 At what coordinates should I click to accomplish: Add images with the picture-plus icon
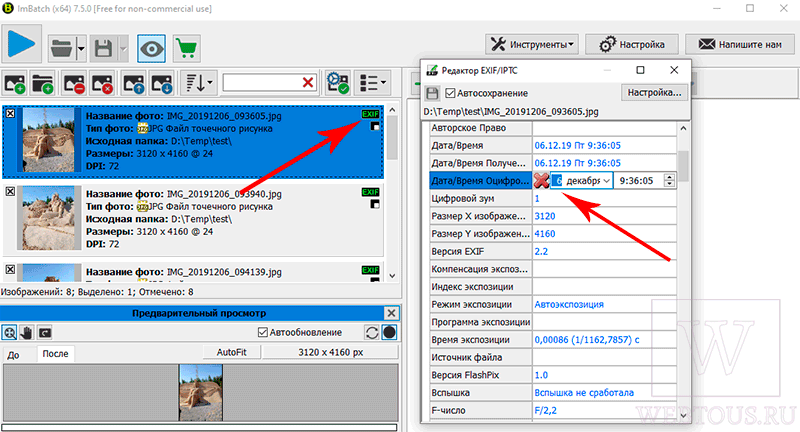point(15,83)
